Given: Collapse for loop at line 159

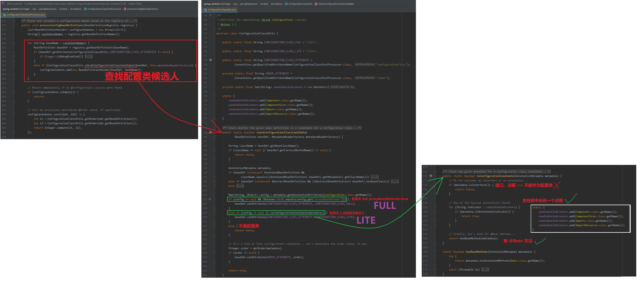Looking at the screenshot, I should (x=435, y=207).
